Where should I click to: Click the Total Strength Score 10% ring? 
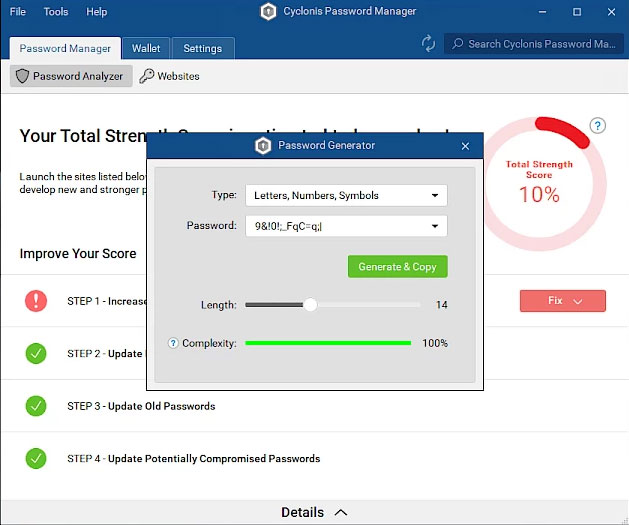point(539,184)
